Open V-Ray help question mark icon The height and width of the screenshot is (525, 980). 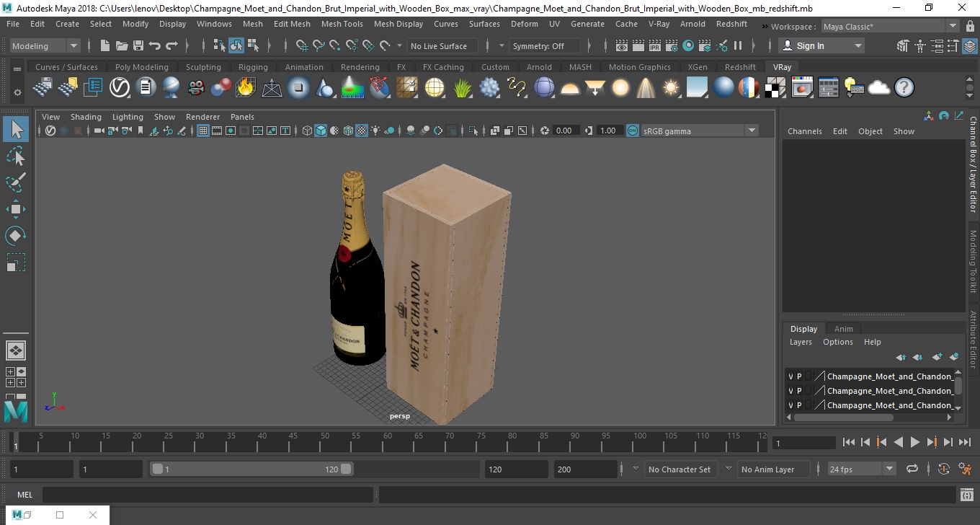(904, 88)
